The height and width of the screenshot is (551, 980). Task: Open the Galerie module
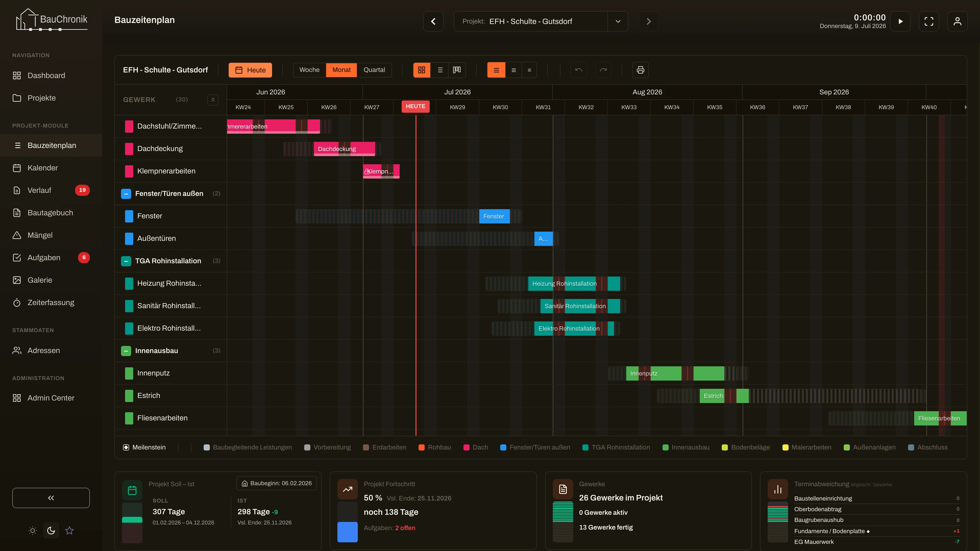[x=51, y=280]
